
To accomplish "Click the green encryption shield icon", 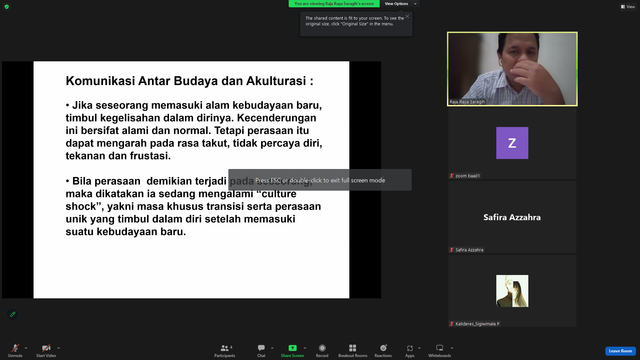I will [7, 7].
